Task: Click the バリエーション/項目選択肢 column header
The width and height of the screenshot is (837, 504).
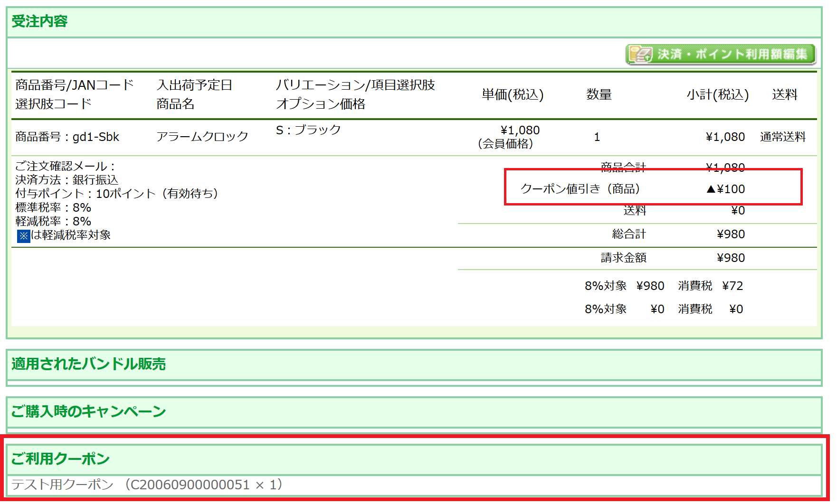Action: [355, 85]
